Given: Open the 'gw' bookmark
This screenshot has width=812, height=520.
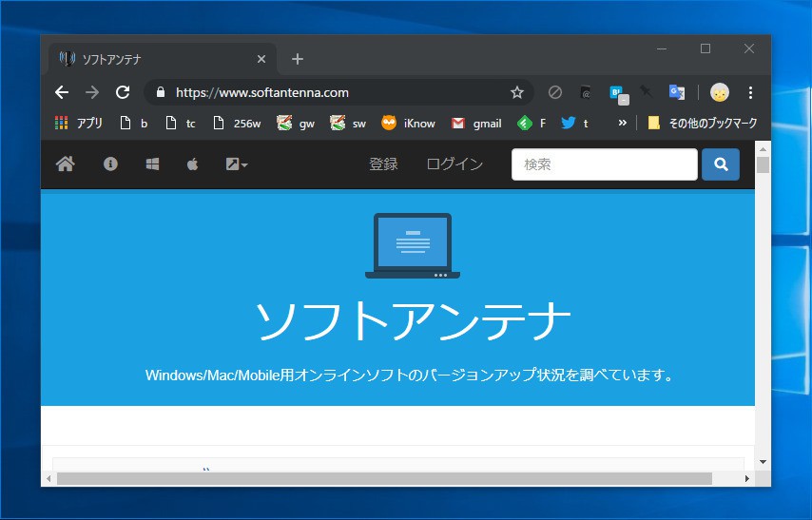Looking at the screenshot, I should coord(296,124).
